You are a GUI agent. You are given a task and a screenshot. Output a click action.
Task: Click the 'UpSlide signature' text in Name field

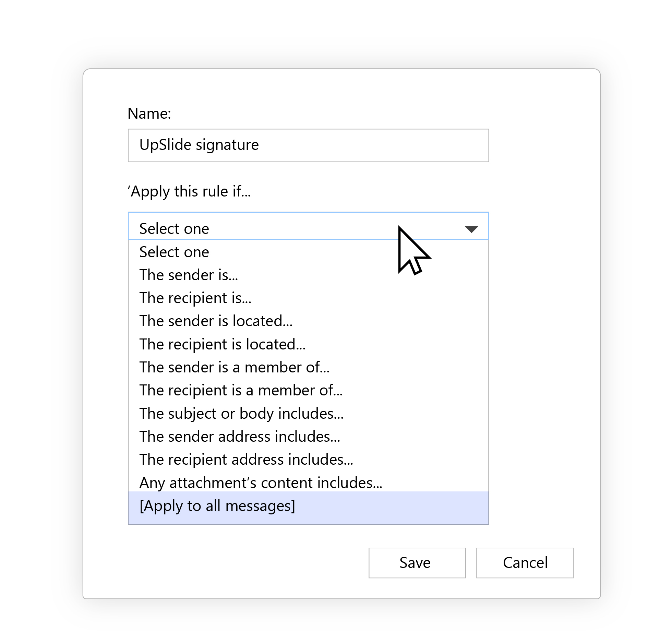pos(199,145)
